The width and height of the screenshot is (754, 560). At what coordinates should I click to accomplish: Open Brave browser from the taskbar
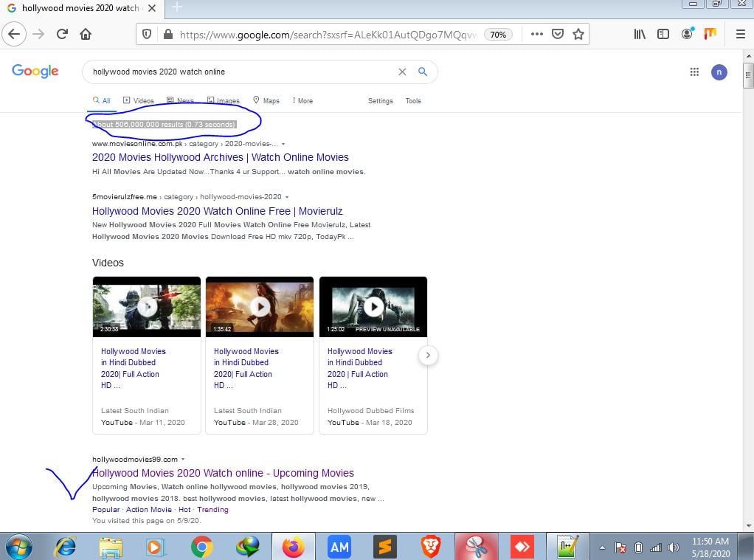[x=430, y=547]
